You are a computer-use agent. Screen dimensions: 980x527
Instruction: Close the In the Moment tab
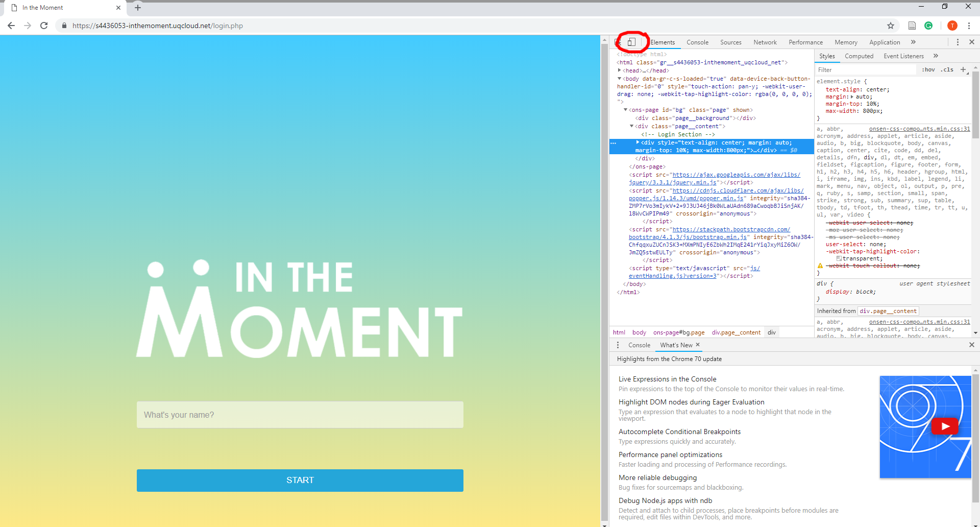[x=118, y=8]
